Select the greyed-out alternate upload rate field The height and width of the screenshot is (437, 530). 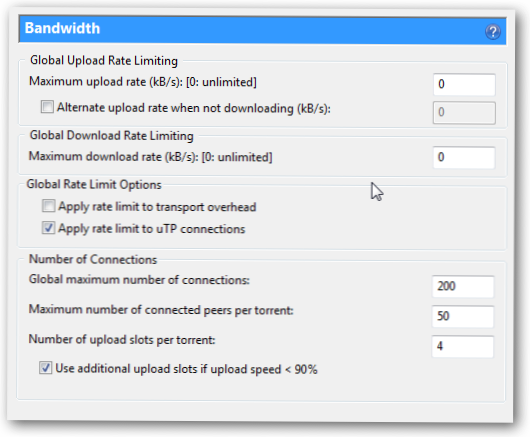[464, 113]
